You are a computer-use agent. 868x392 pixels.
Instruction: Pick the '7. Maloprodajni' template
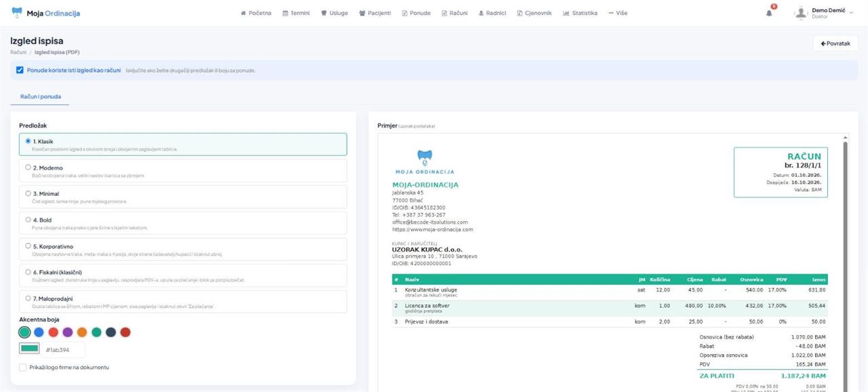[183, 302]
